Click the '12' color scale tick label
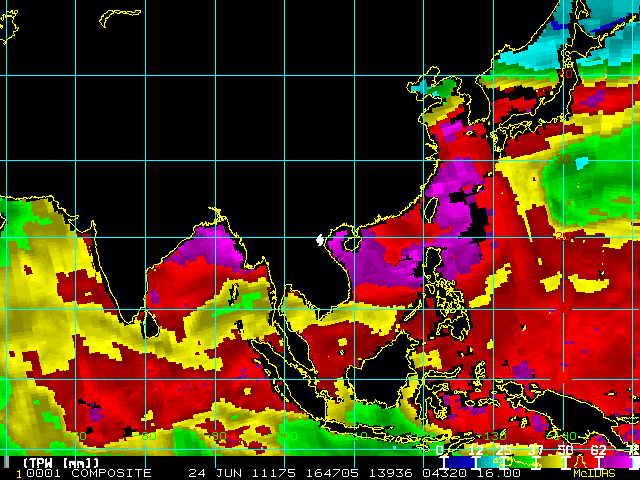This screenshot has height=480, width=640. (476, 450)
